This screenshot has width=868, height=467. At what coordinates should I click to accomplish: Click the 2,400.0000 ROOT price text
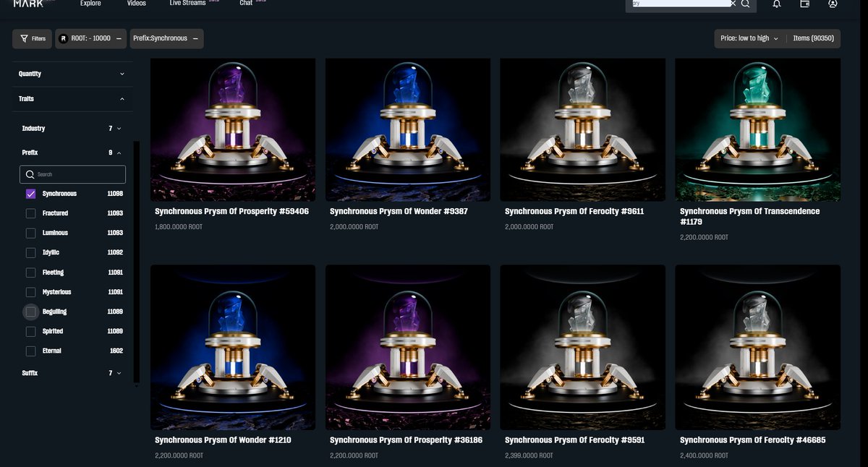click(704, 455)
